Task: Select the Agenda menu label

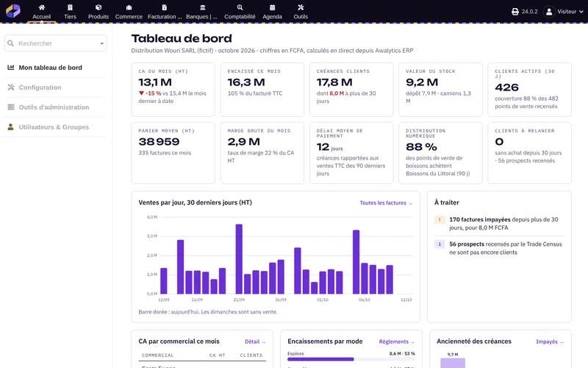Action: pos(272,16)
